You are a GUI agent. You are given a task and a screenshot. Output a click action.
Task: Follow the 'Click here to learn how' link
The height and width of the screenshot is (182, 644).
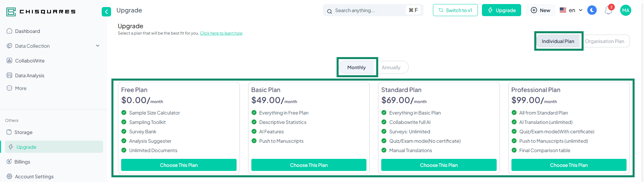221,33
